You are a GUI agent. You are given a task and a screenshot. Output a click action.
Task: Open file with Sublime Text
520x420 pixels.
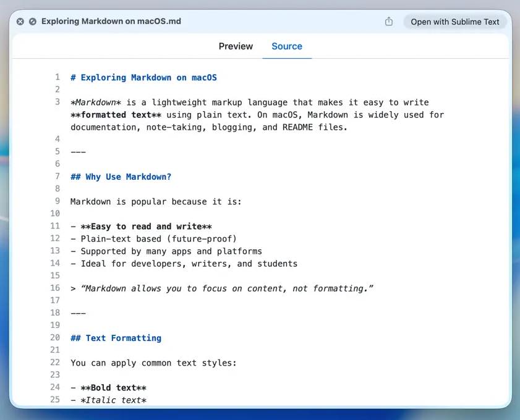coord(454,22)
